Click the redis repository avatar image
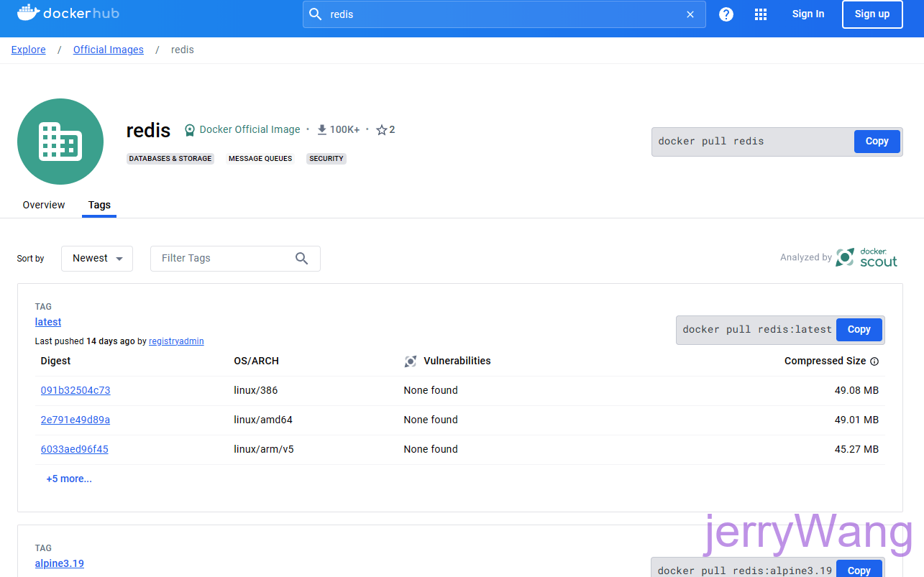This screenshot has height=577, width=924. tap(60, 142)
